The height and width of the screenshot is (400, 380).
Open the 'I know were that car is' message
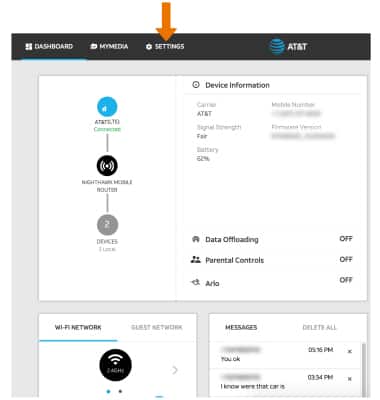click(253, 386)
